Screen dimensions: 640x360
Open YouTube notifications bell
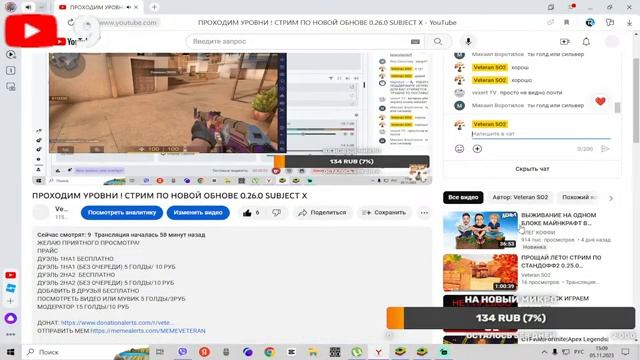[586, 42]
